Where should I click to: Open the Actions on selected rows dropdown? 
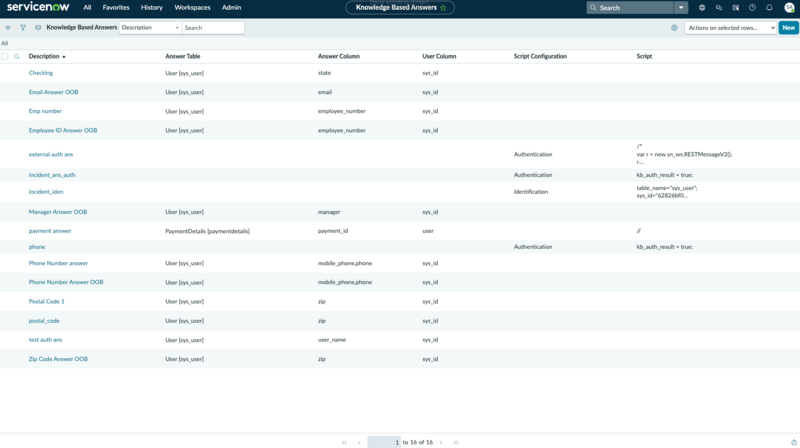[730, 28]
